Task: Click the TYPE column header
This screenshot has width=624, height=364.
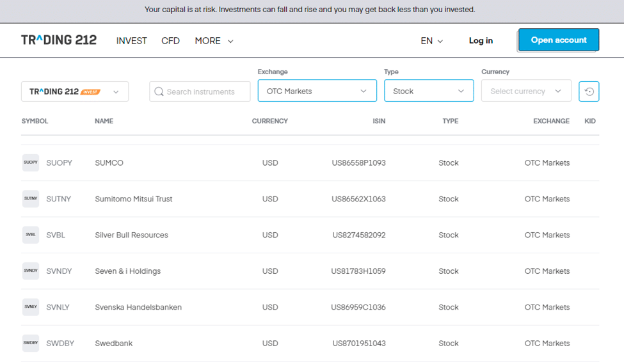Action: [451, 121]
